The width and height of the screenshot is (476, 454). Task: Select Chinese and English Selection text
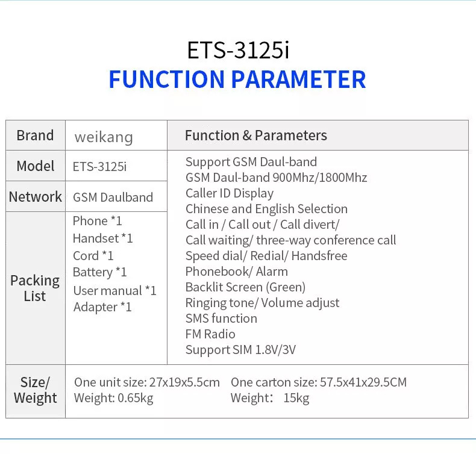tap(266, 209)
